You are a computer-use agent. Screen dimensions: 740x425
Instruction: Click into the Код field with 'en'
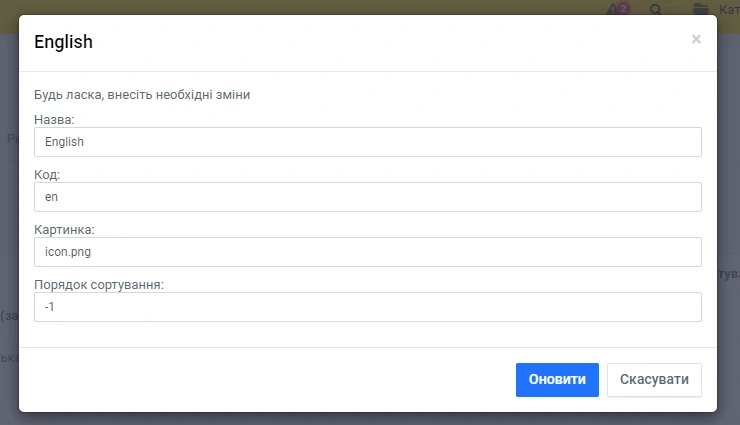pos(367,197)
